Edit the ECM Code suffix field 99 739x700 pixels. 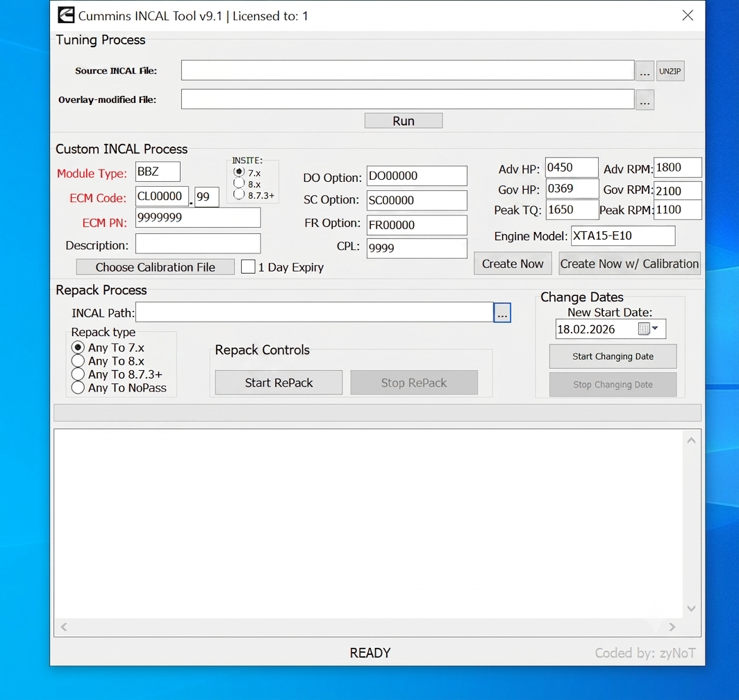(x=206, y=197)
